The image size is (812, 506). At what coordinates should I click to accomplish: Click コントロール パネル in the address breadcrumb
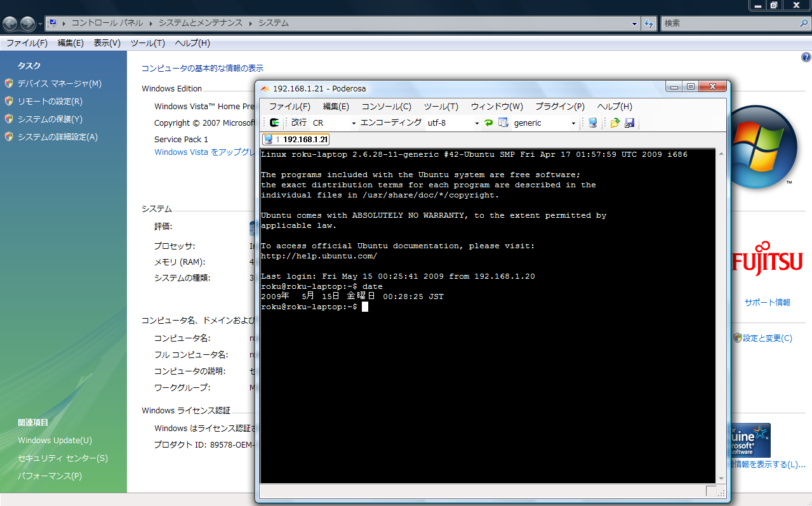pos(106,23)
